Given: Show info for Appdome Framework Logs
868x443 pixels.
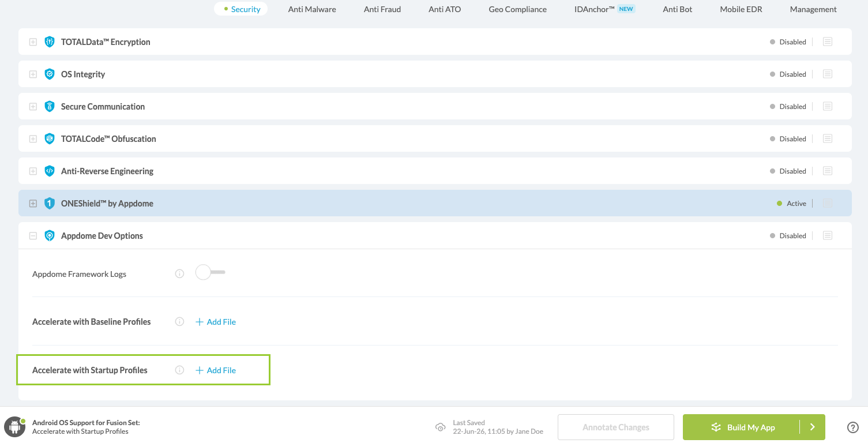Looking at the screenshot, I should click(x=179, y=274).
